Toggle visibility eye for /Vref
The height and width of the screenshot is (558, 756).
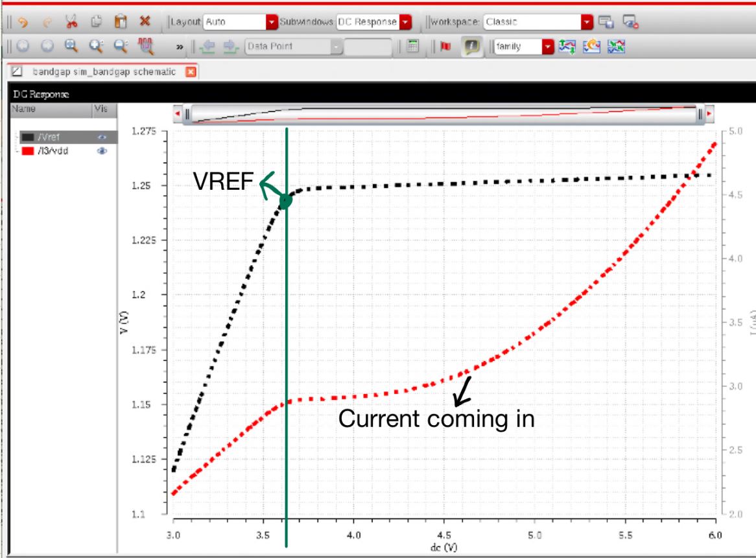point(102,137)
